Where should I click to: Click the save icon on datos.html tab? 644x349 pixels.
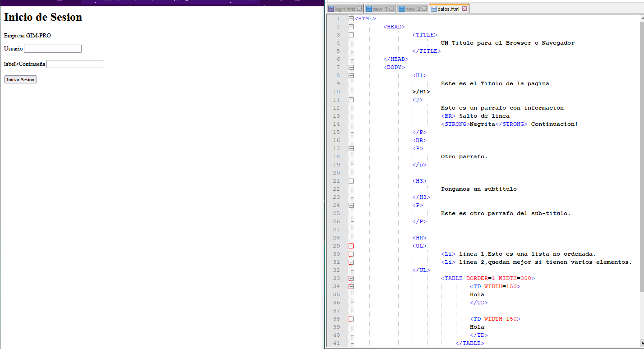(434, 9)
